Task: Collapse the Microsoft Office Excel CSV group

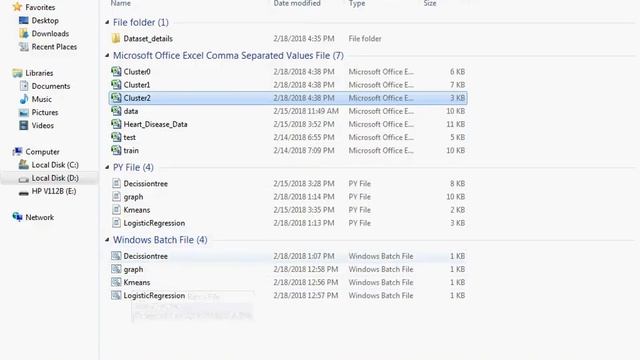Action: coord(107,56)
